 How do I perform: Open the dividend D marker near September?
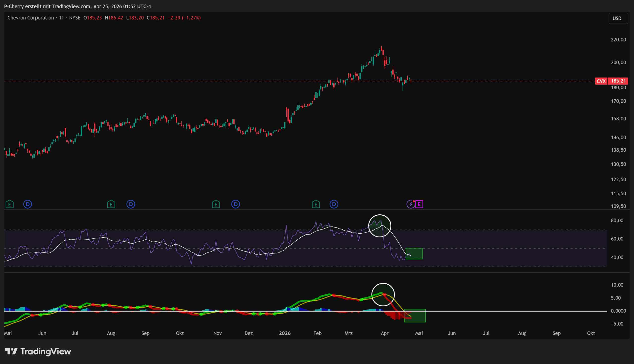[x=131, y=204]
